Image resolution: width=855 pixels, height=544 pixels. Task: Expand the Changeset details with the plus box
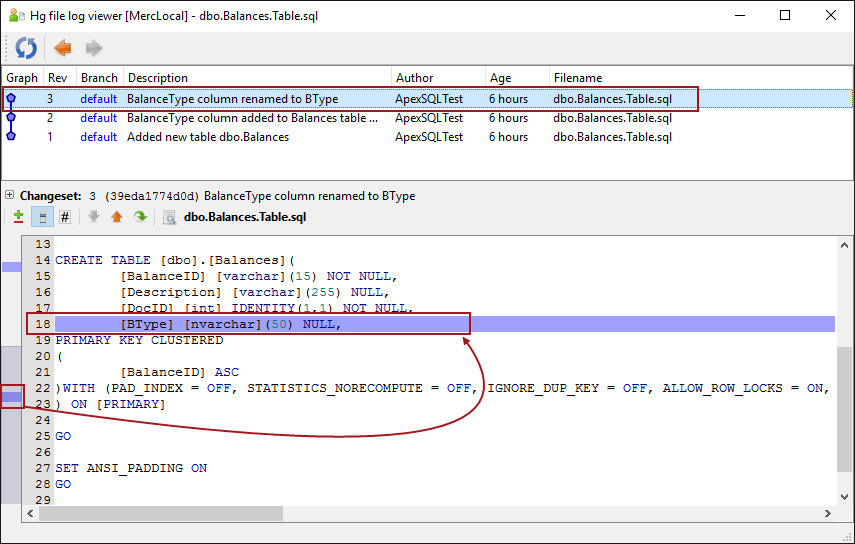[x=9, y=196]
